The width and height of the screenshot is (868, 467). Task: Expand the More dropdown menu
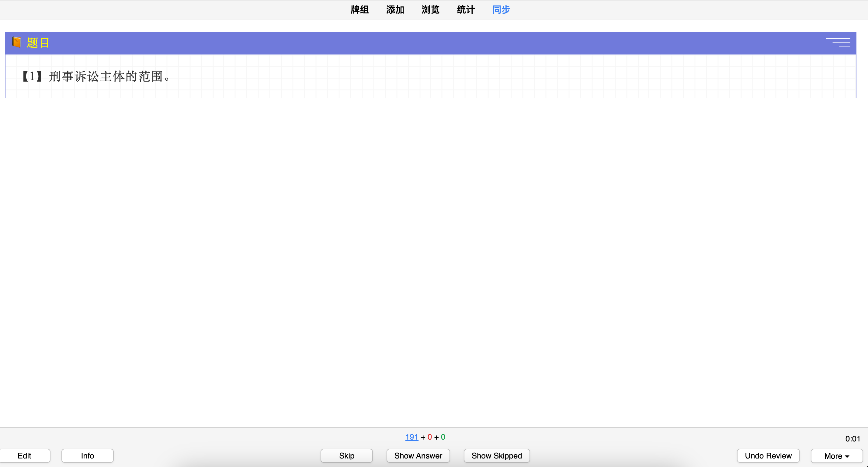pos(837,456)
